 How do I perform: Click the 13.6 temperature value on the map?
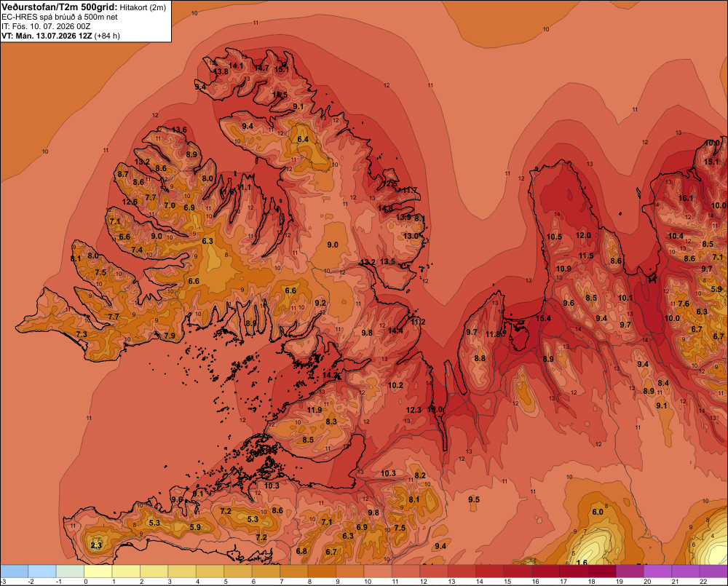(179, 130)
